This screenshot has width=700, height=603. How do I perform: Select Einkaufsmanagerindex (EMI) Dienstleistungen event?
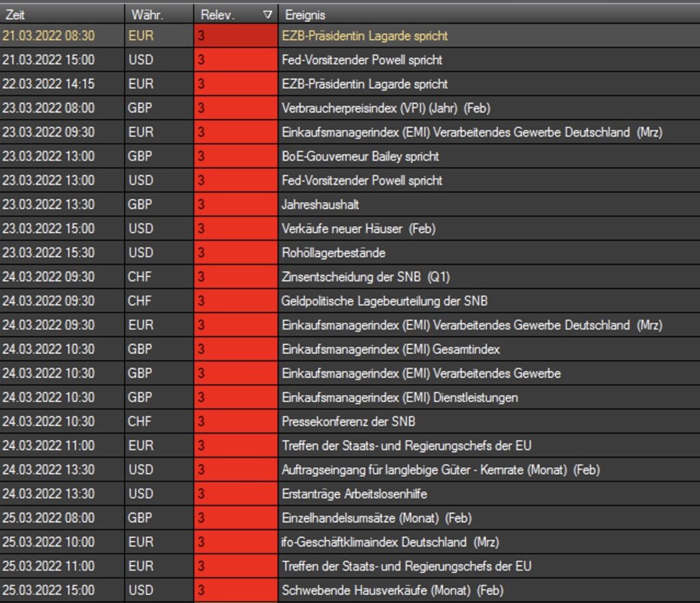pyautogui.click(x=400, y=397)
